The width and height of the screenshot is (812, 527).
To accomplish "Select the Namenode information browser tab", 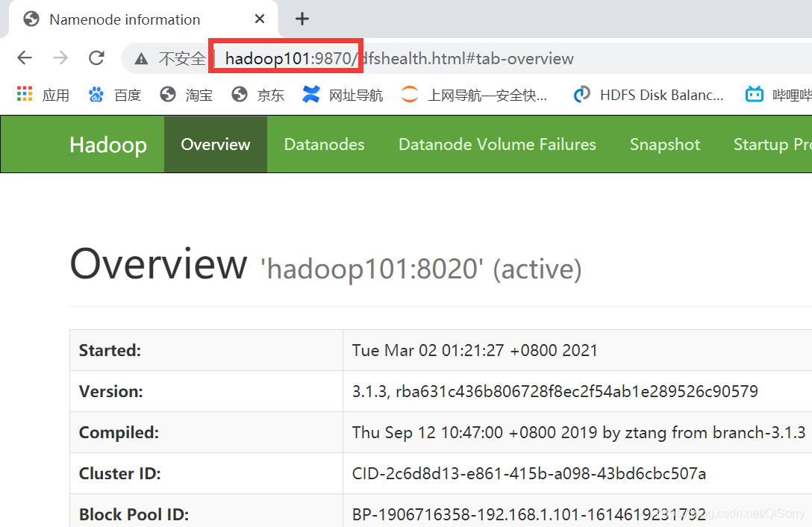I will tap(143, 19).
